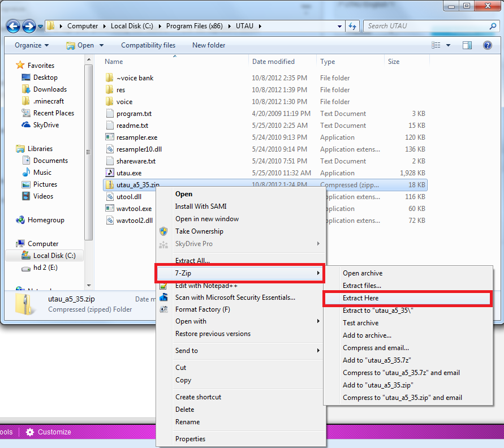Select the Libraries node
The width and height of the screenshot is (504, 448).
pyautogui.click(x=34, y=149)
